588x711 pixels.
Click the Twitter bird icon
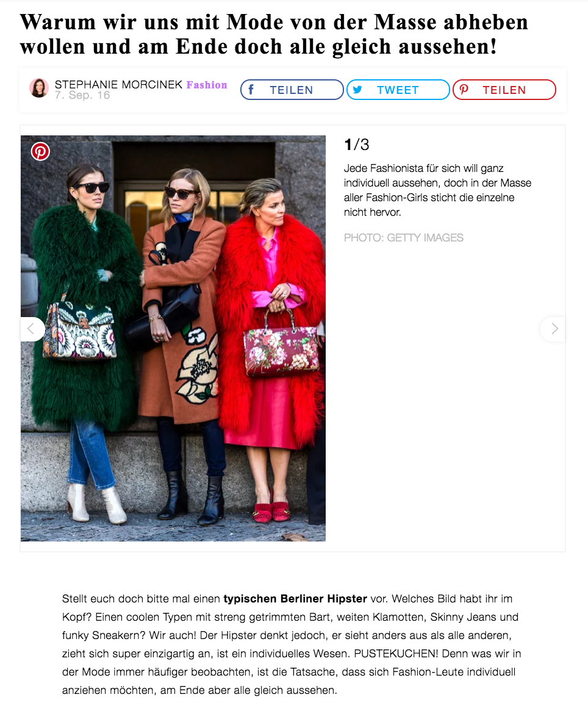click(357, 89)
